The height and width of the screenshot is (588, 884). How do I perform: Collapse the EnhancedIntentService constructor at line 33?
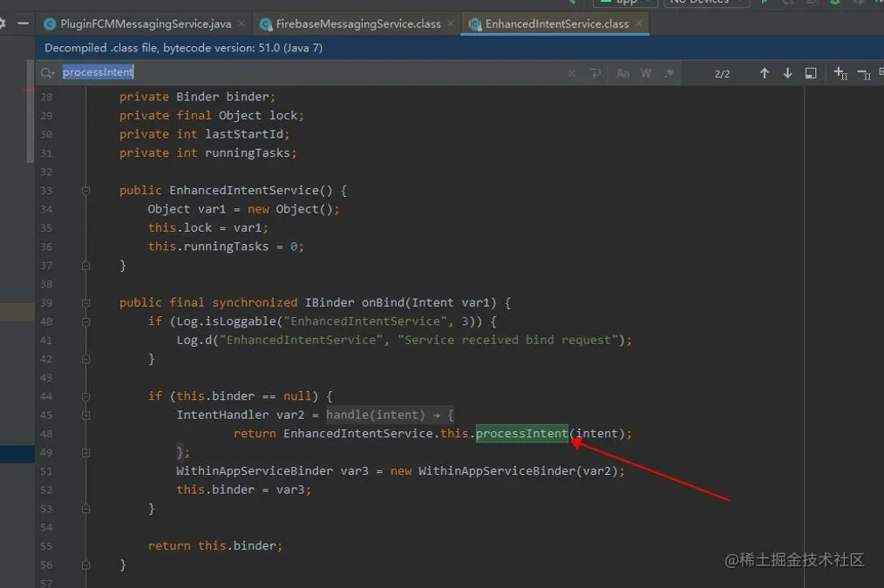pos(85,191)
